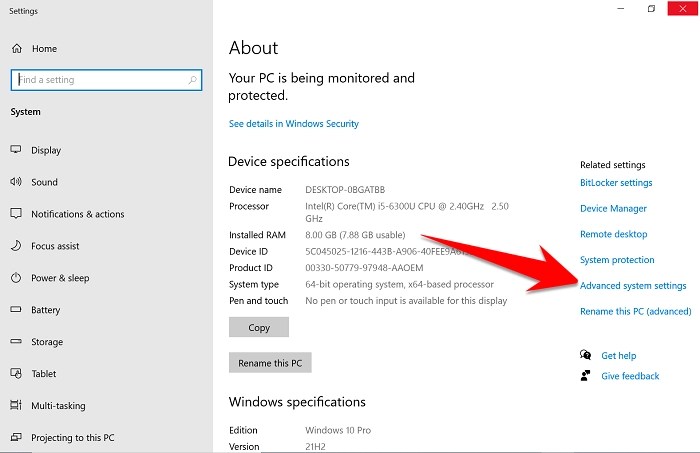700x453 pixels.
Task: Click device name DESKTOP-0BGATBB
Action: coord(345,190)
